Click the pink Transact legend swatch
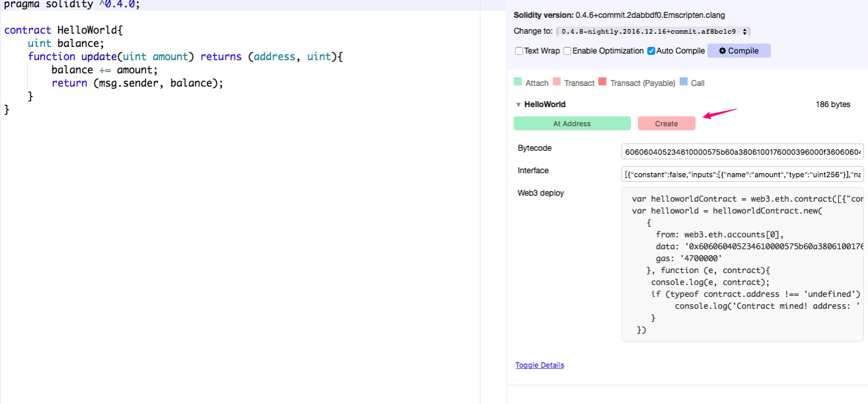Image resolution: width=868 pixels, height=404 pixels. point(557,83)
